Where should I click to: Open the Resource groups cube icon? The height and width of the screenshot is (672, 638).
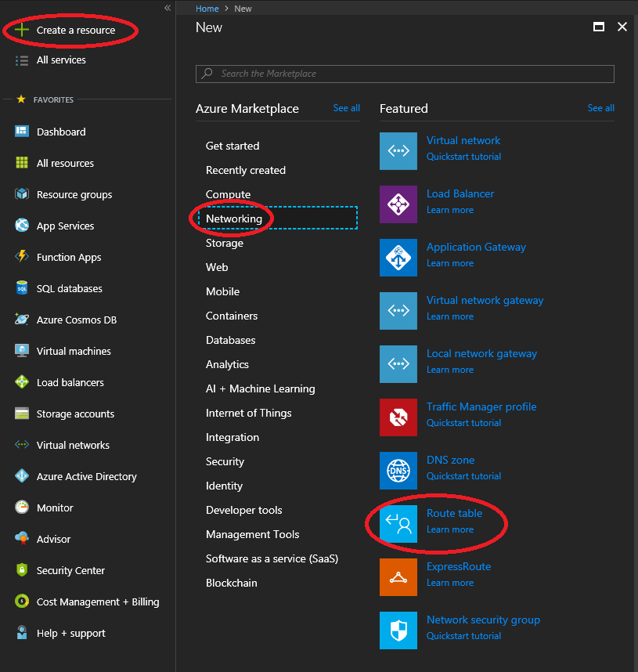[22, 194]
